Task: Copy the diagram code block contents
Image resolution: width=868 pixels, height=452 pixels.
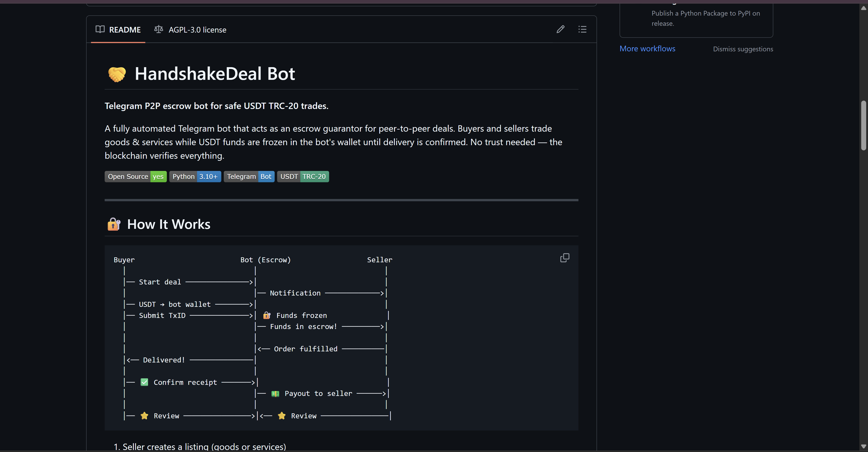Action: coord(565,258)
